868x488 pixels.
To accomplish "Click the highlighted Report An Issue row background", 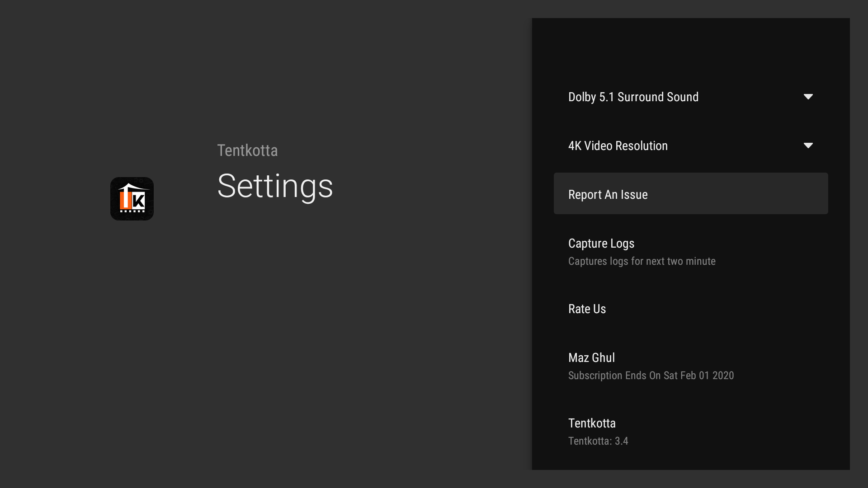I will point(746,194).
